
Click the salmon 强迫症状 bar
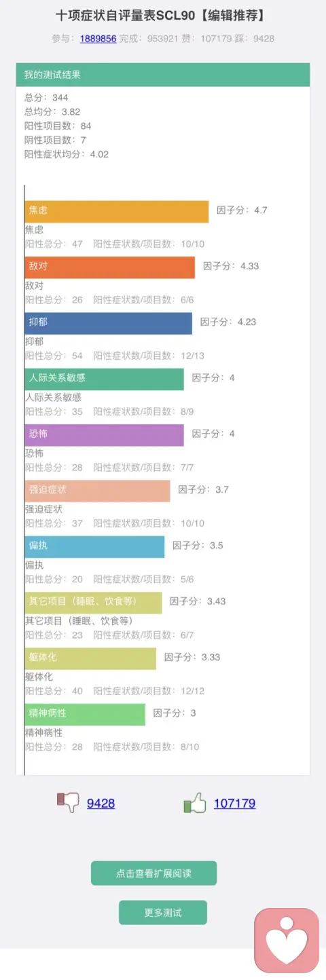click(98, 491)
